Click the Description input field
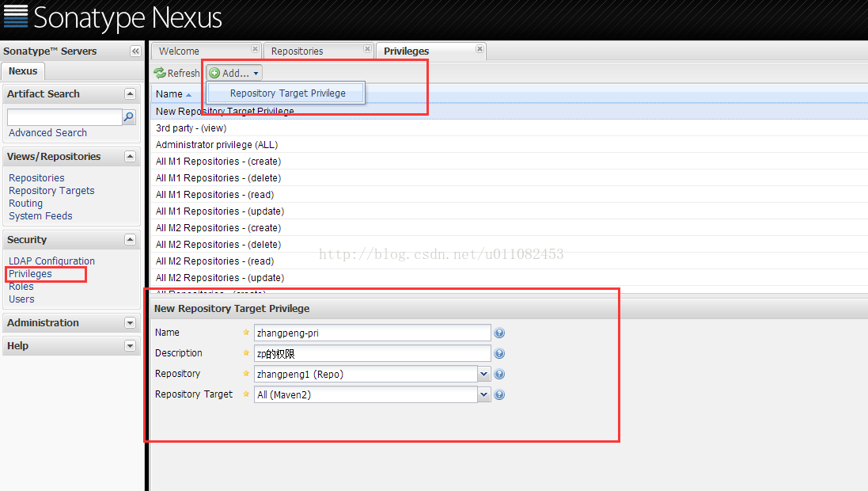The height and width of the screenshot is (491, 868). click(x=372, y=353)
